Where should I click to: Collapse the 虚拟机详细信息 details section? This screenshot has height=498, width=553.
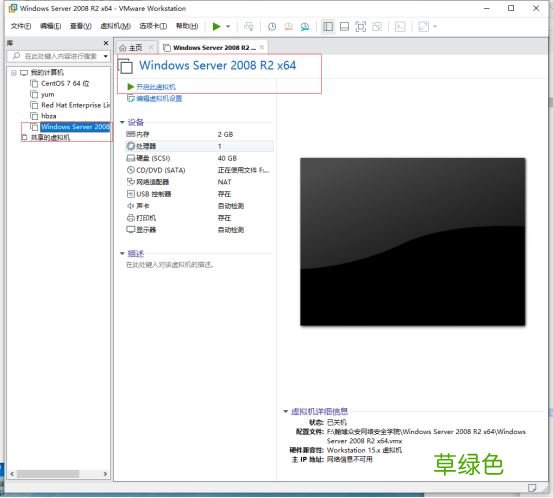pyautogui.click(x=286, y=412)
